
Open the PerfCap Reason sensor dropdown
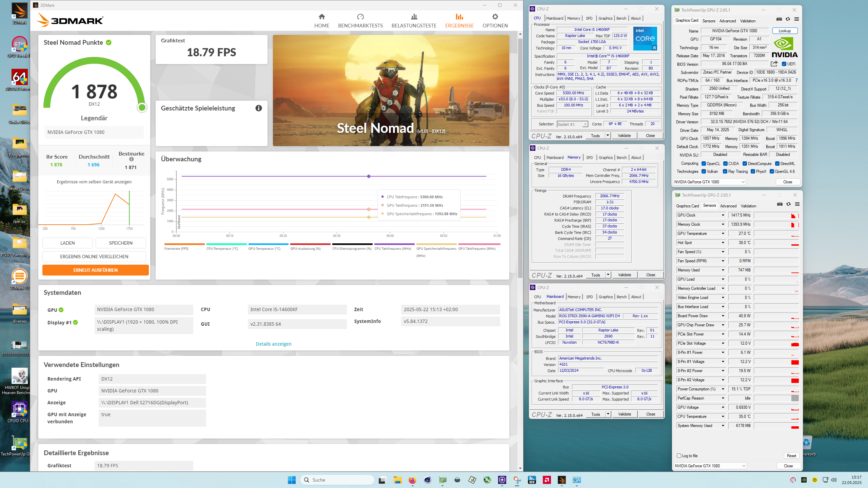click(x=723, y=398)
